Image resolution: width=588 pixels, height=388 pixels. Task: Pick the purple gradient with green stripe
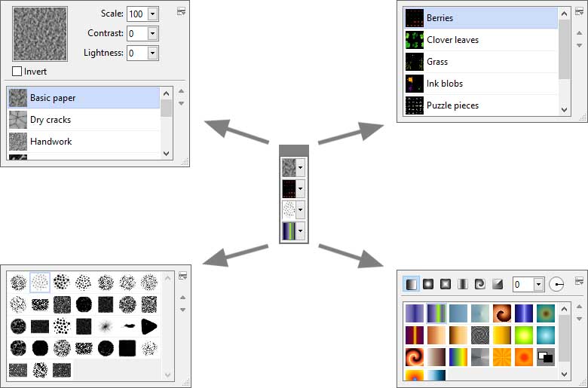click(x=436, y=313)
